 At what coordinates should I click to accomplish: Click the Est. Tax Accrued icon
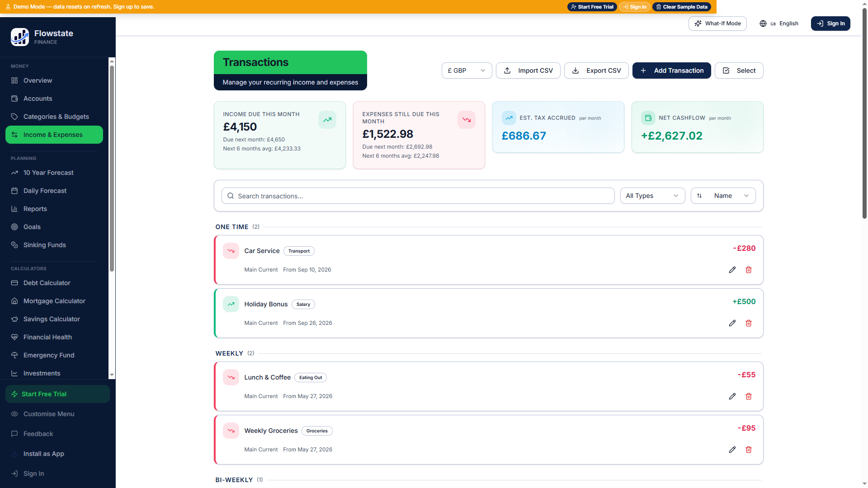pyautogui.click(x=509, y=118)
